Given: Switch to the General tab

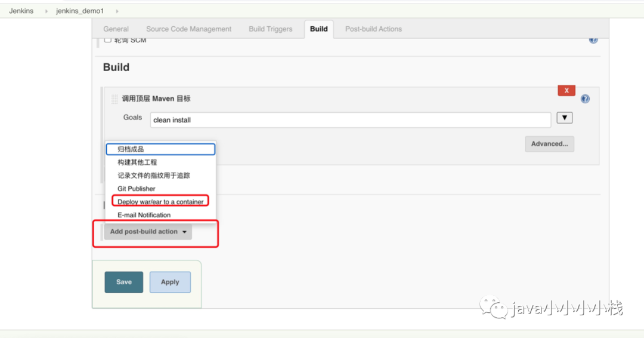Looking at the screenshot, I should (x=116, y=29).
